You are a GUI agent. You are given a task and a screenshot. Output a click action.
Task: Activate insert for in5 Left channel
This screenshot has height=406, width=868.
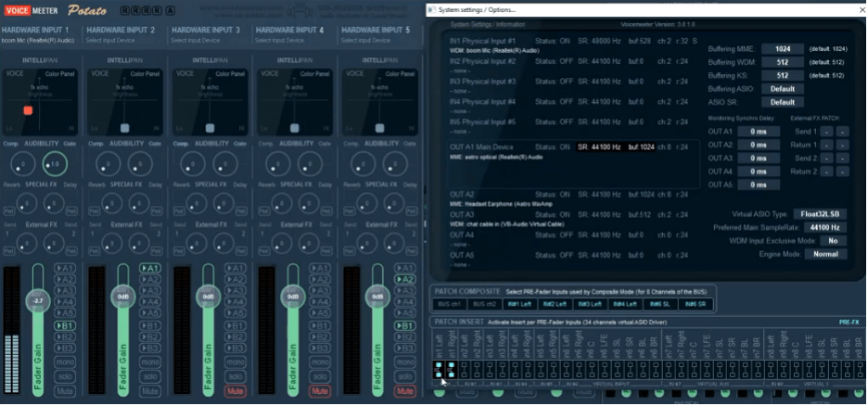pyautogui.click(x=542, y=370)
